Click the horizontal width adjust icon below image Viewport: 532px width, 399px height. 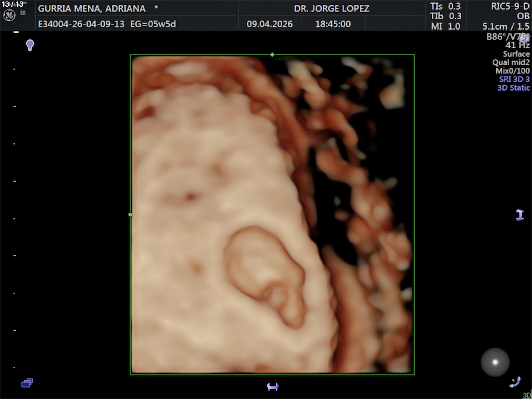273,387
